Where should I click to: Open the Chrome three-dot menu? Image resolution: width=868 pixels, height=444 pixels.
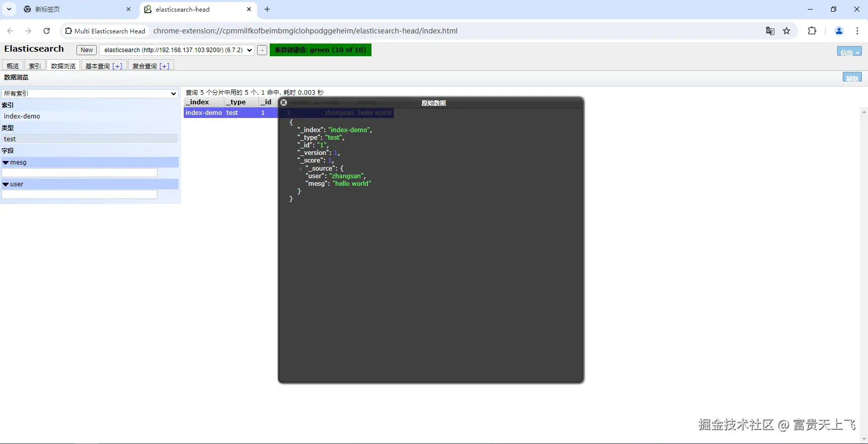tap(857, 31)
